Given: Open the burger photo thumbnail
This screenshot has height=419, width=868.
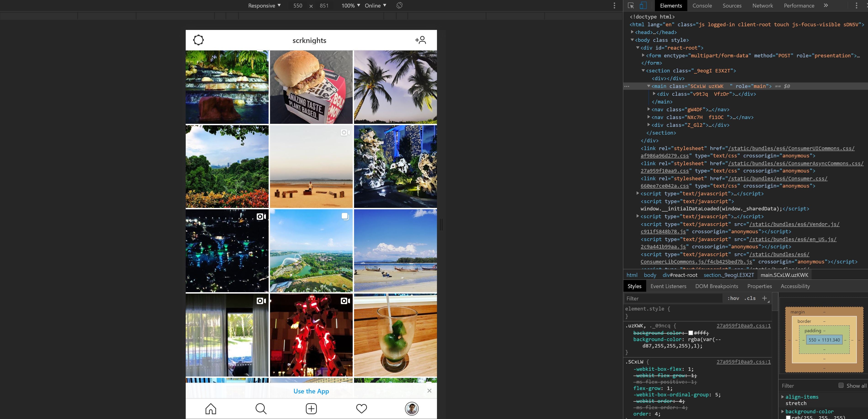Looking at the screenshot, I should 311,87.
